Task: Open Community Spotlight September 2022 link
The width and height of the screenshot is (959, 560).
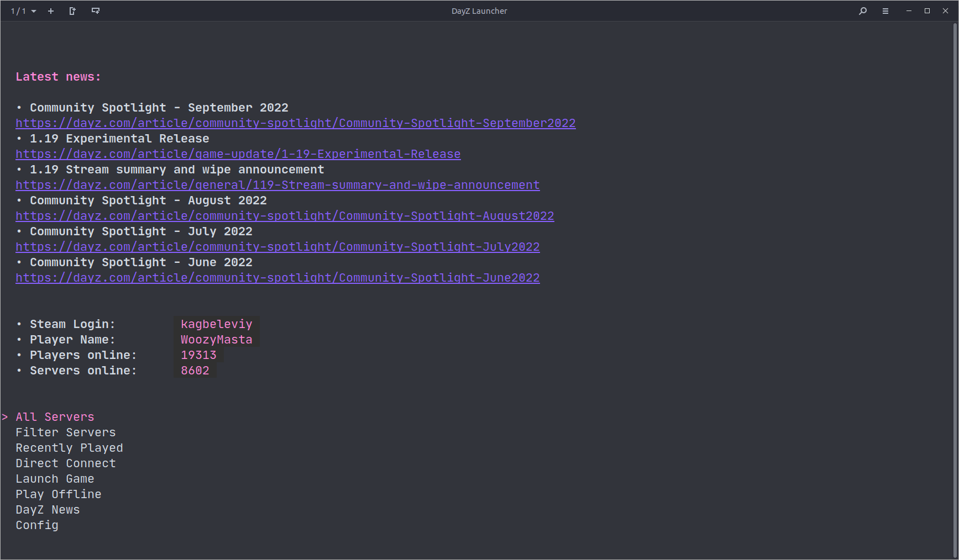Action: (296, 123)
